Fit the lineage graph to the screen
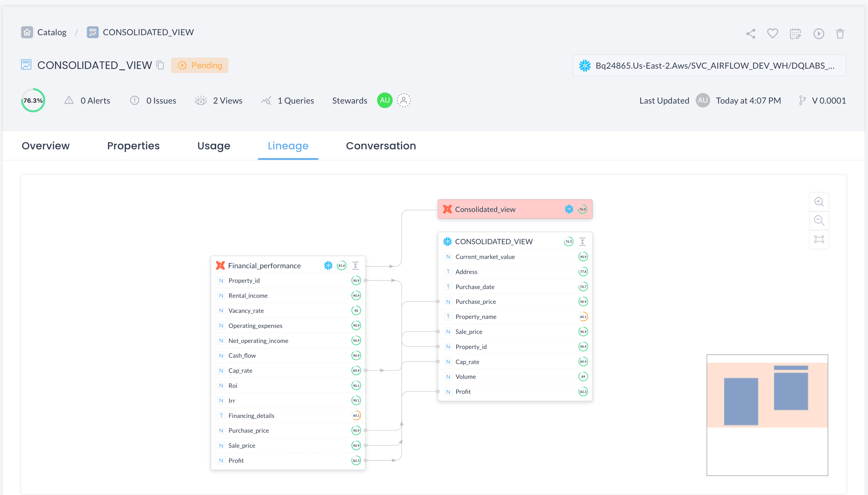This screenshot has width=868, height=495. tap(819, 239)
